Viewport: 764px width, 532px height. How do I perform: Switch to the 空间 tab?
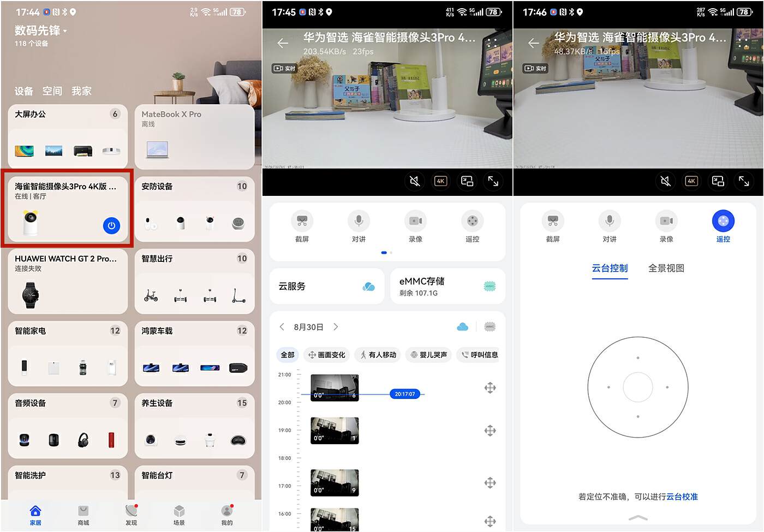click(x=52, y=91)
